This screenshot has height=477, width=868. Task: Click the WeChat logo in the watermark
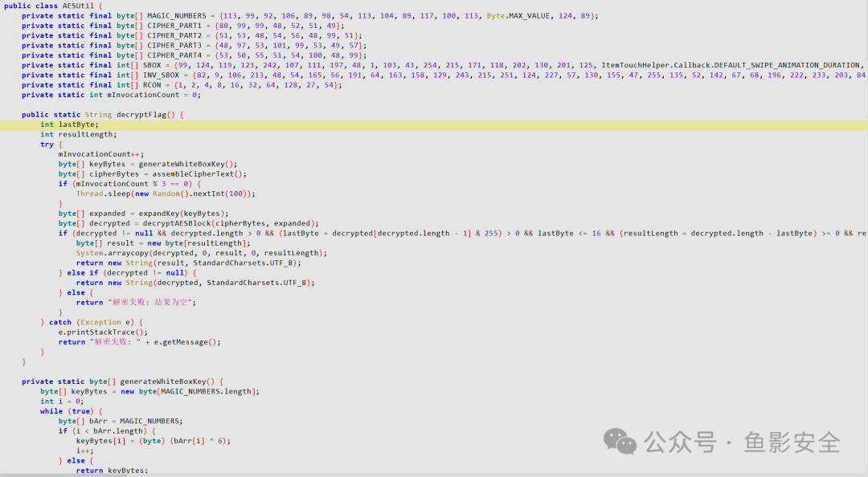pyautogui.click(x=620, y=441)
